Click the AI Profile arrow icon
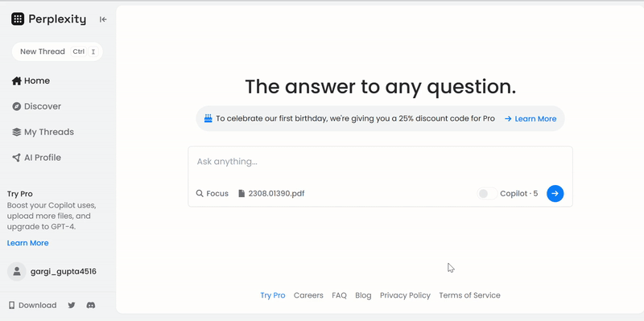644x321 pixels. point(16,158)
